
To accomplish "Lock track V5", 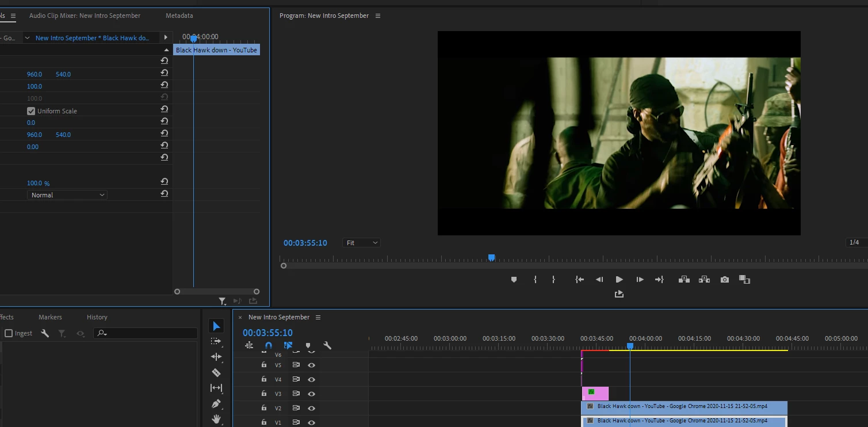I will pos(264,365).
